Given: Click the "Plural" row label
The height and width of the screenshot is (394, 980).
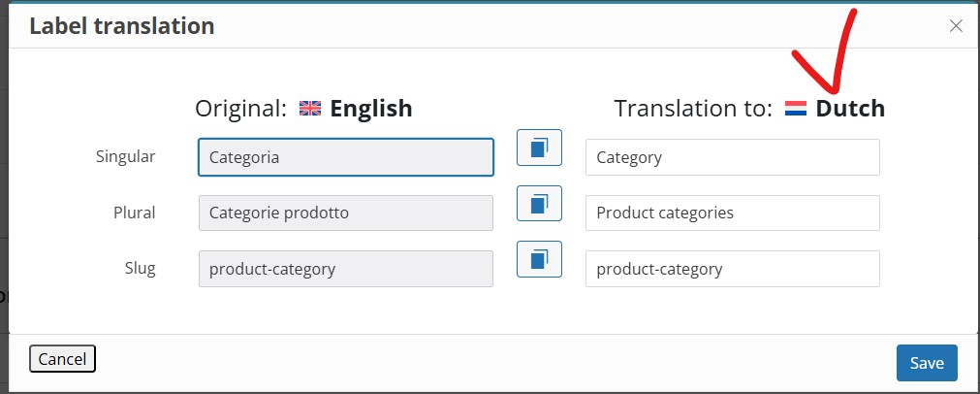Looking at the screenshot, I should pyautogui.click(x=135, y=213).
